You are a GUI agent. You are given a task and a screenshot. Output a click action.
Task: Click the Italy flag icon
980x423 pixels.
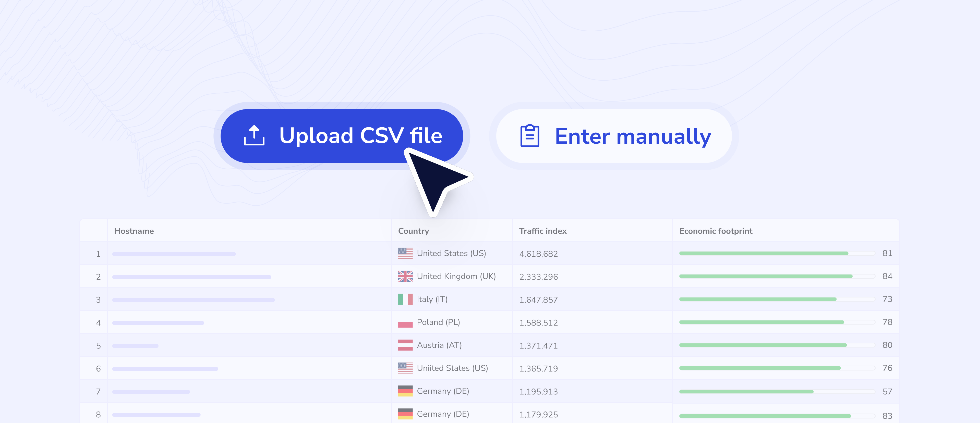405,299
